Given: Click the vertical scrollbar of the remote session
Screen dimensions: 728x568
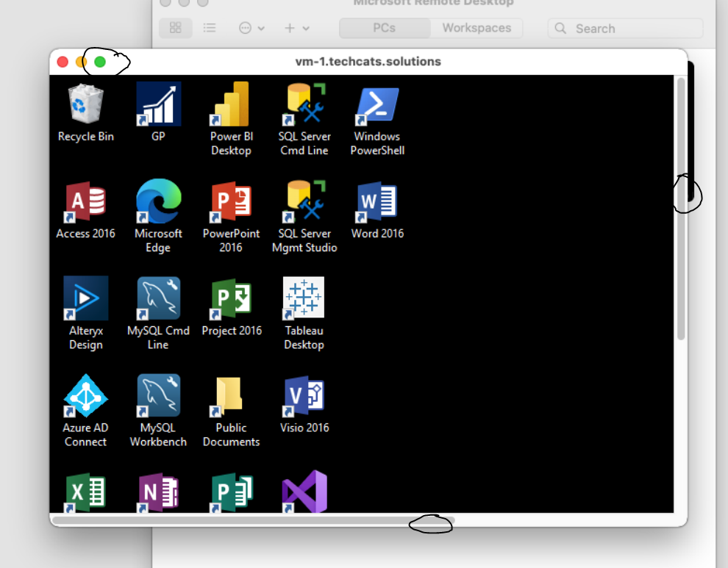Looking at the screenshot, I should pos(681,209).
